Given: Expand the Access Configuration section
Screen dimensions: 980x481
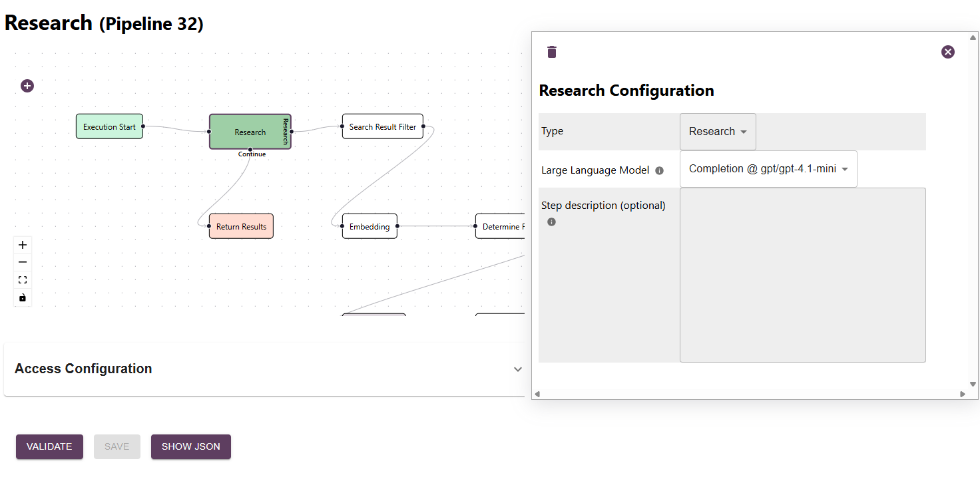Looking at the screenshot, I should pos(517,369).
